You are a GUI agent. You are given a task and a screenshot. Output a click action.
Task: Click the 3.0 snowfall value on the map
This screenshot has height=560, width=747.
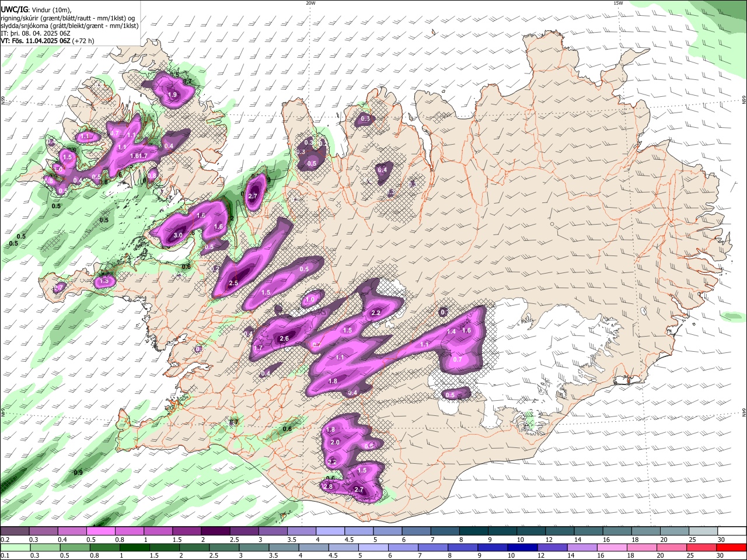pyautogui.click(x=179, y=235)
